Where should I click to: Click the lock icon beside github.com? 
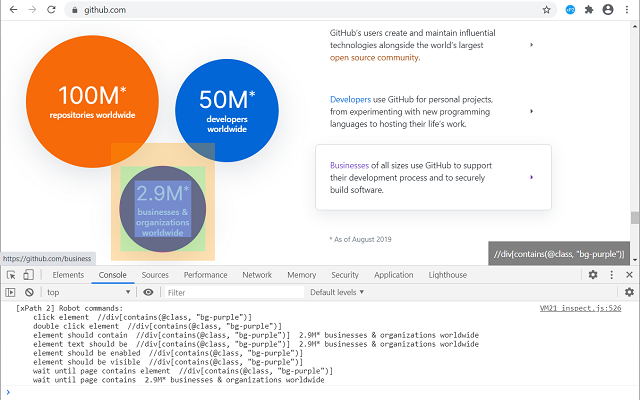[x=75, y=10]
